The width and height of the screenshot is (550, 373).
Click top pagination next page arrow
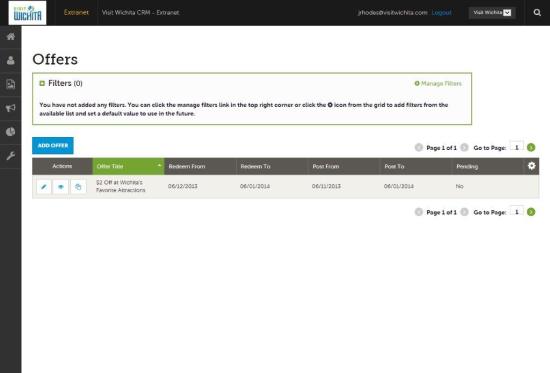click(x=464, y=147)
